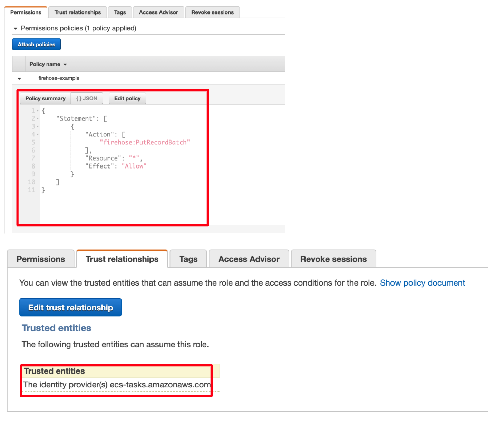
Task: Open the lower Permissions tab
Action: click(x=41, y=259)
